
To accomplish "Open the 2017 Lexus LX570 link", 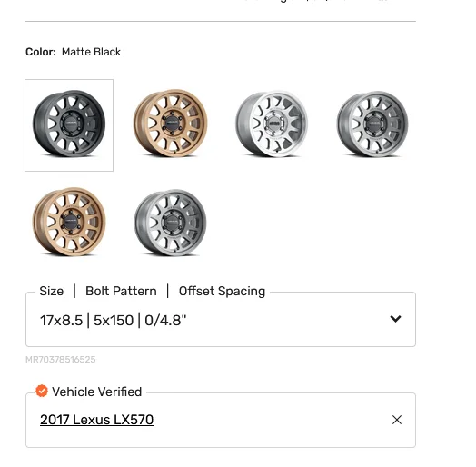I will [x=96, y=420].
